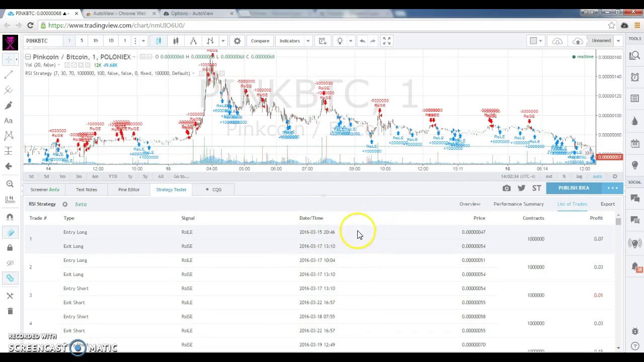The height and width of the screenshot is (362, 644).
Task: Enter fullscreen mode with expand icon
Action: [x=386, y=41]
